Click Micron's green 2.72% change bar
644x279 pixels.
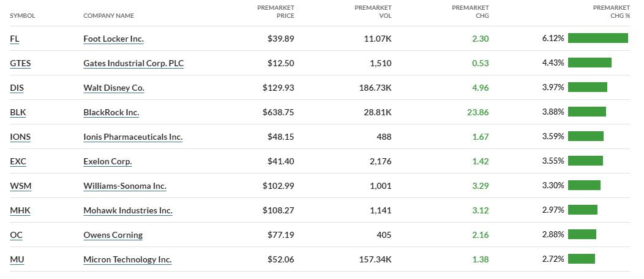tap(581, 259)
